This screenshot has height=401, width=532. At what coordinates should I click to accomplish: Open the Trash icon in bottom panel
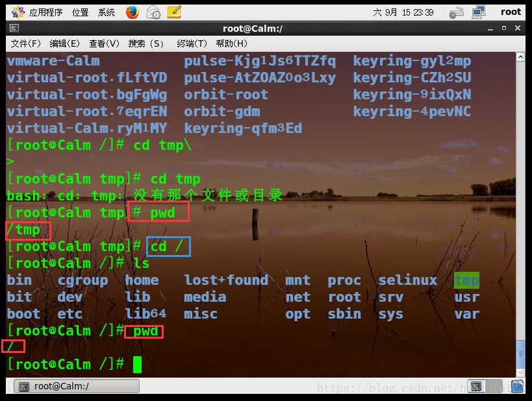click(x=517, y=387)
